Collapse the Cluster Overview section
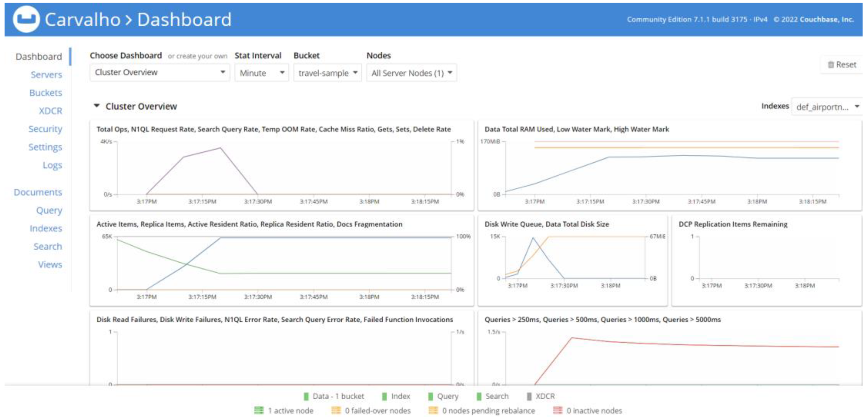 (x=97, y=106)
